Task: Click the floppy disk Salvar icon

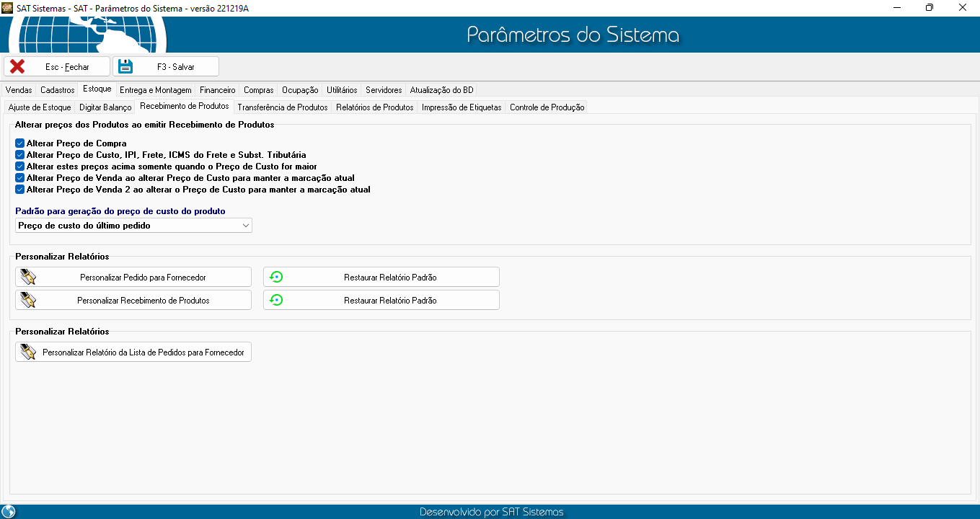Action: coord(125,66)
